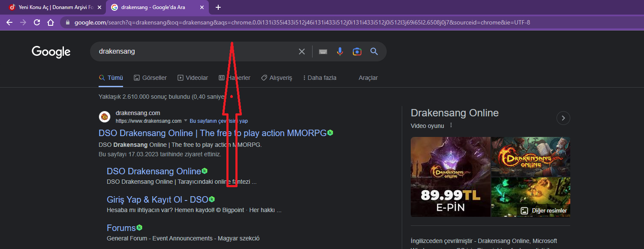Open the 89.99TL E-PİN thumbnail image

(451, 177)
